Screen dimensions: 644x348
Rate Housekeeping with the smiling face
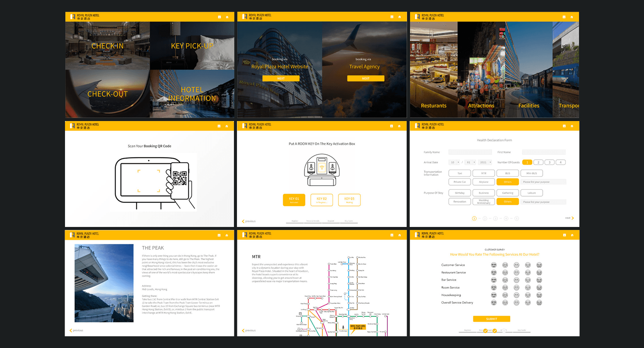pos(505,295)
